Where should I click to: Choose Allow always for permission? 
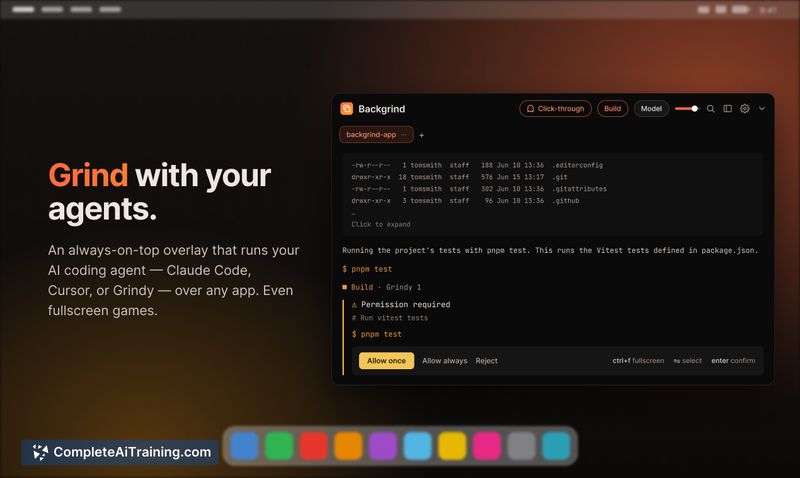(x=444, y=361)
